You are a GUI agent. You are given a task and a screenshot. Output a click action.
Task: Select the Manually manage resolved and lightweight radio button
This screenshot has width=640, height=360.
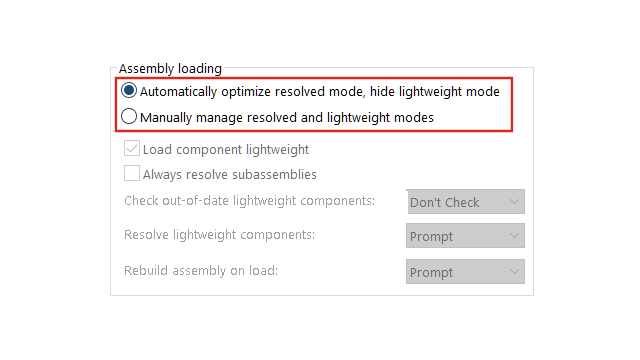[129, 116]
